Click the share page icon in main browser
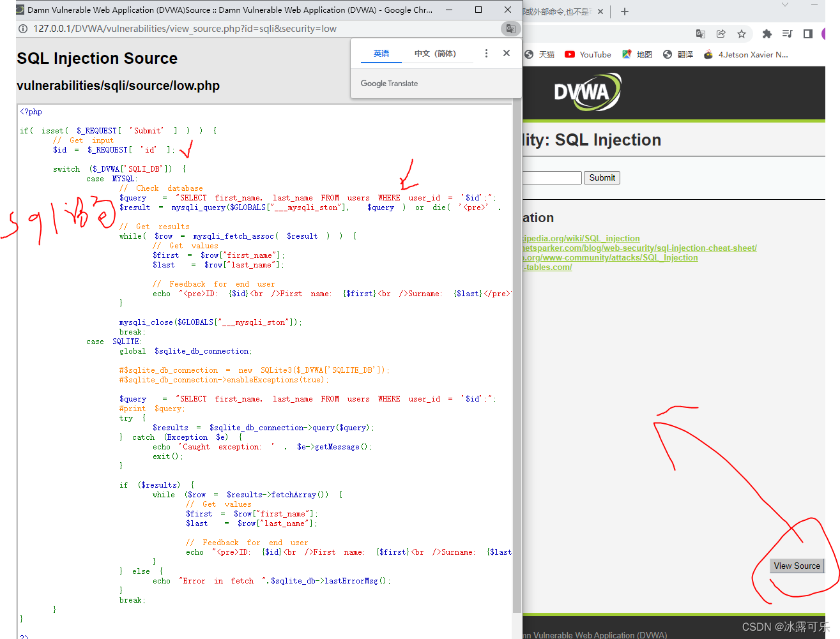This screenshot has height=639, width=840. [721, 34]
